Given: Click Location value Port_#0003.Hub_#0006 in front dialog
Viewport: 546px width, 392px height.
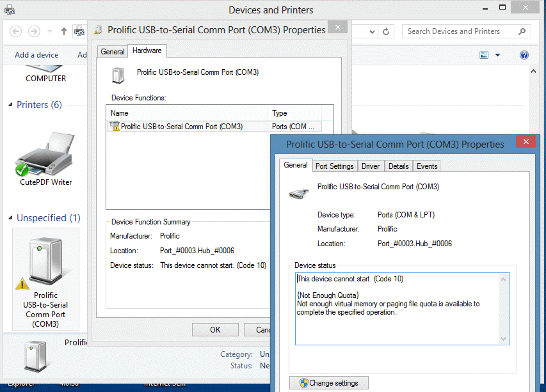Looking at the screenshot, I should point(414,244).
